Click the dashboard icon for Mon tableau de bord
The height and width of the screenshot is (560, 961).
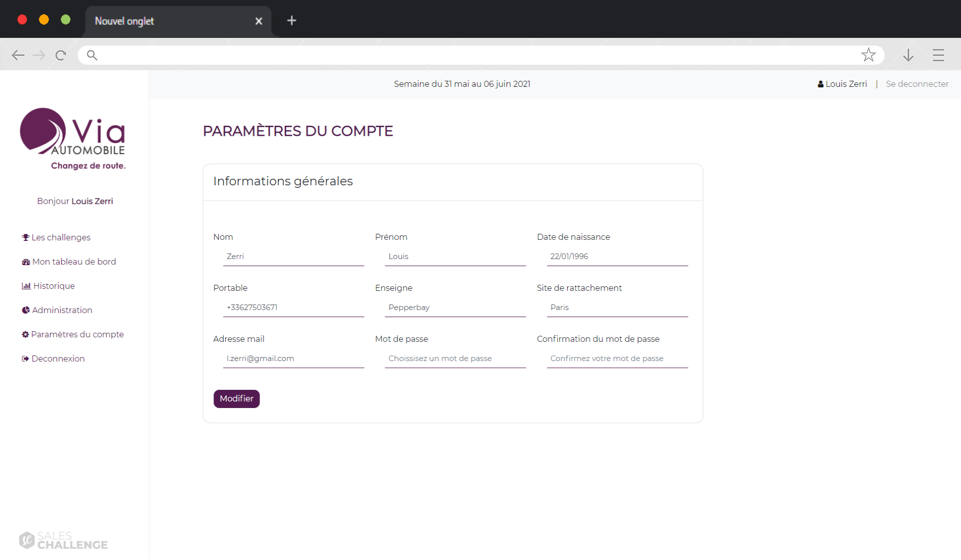tap(26, 262)
